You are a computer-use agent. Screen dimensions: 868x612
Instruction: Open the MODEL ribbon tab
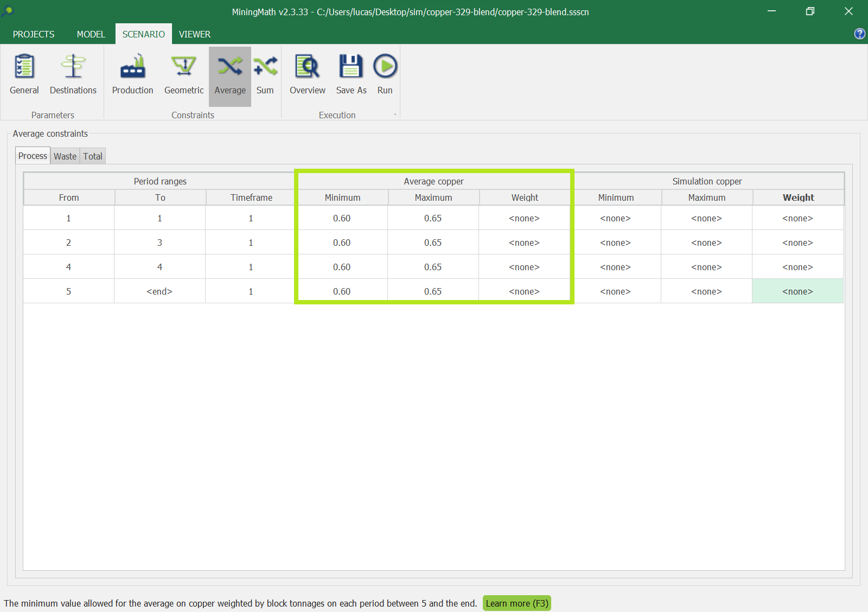(91, 34)
